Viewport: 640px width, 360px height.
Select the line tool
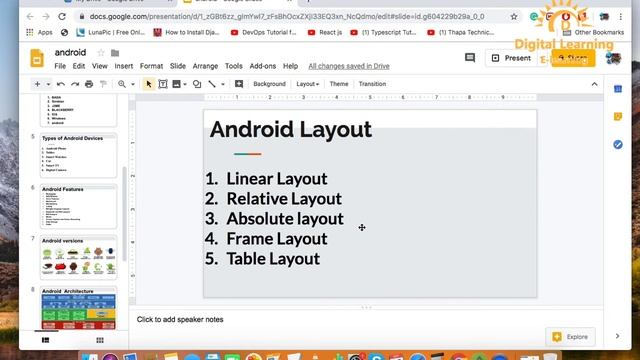(212, 84)
